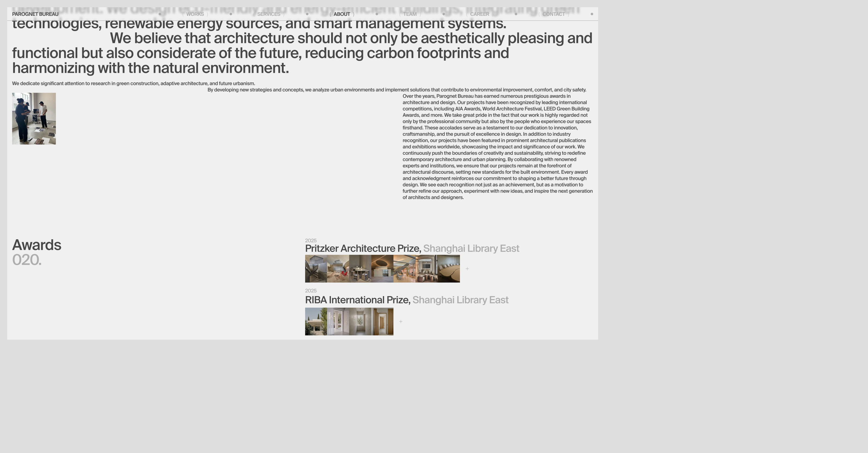View the oval ceiling interior photo
The image size is (868, 453).
coord(382,269)
